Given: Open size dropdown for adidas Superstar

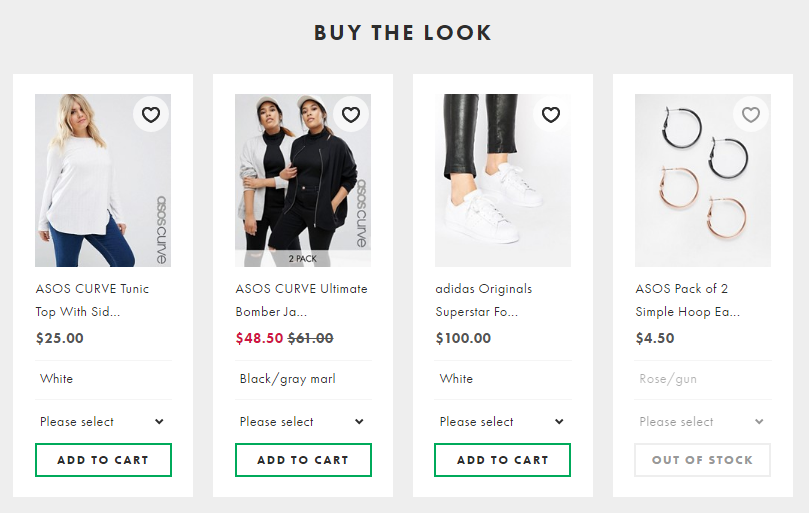Looking at the screenshot, I should point(503,422).
